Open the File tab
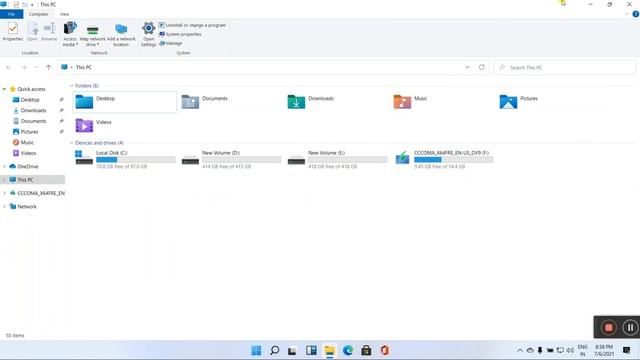Image resolution: width=640 pixels, height=360 pixels. click(x=11, y=14)
